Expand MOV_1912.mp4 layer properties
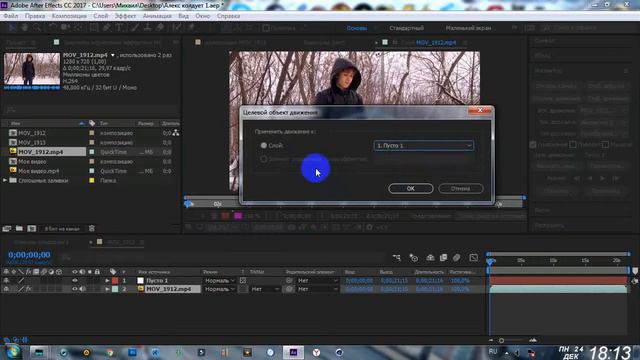This screenshot has height=360, width=640. click(107, 289)
